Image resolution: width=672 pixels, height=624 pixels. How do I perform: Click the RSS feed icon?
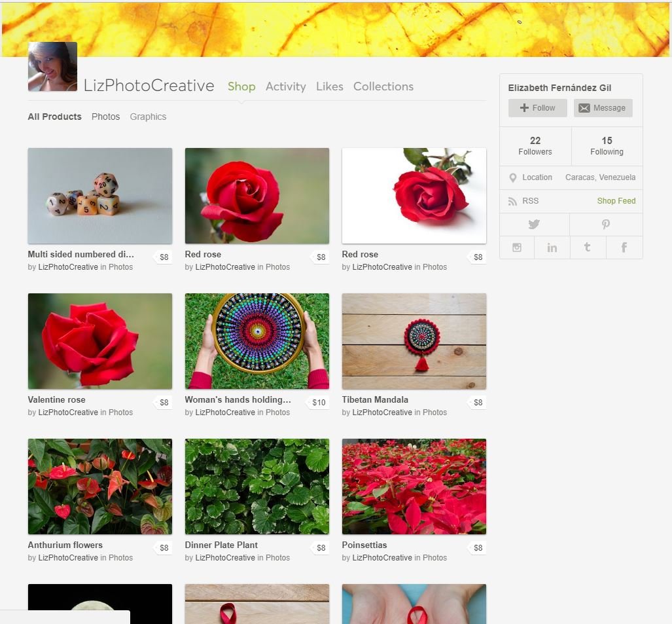click(x=512, y=201)
